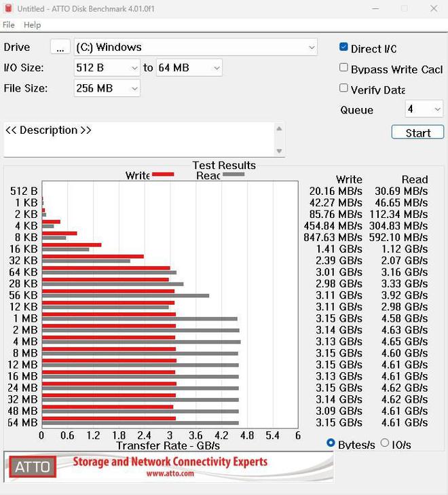Screen dimensions: 448x495
Task: Click the 30.69 MB/s read value
Action: [401, 191]
